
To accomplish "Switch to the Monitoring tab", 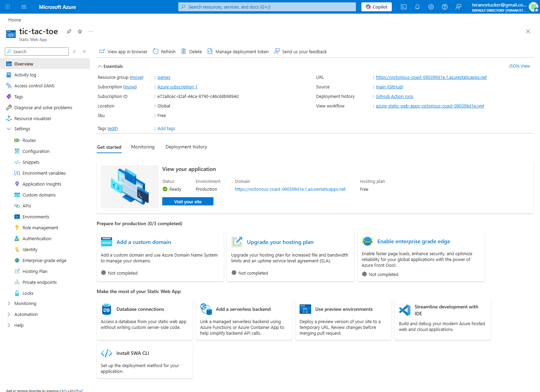I will (x=143, y=147).
